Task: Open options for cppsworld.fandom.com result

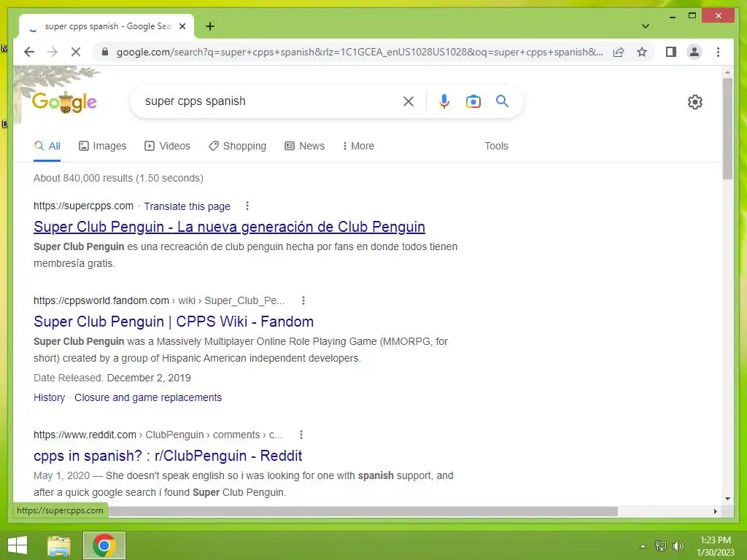Action: [303, 300]
